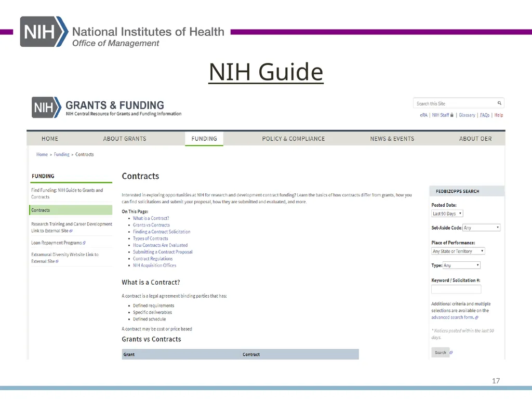Click the eRA link
Screen dimensions: 532x399
coord(423,115)
